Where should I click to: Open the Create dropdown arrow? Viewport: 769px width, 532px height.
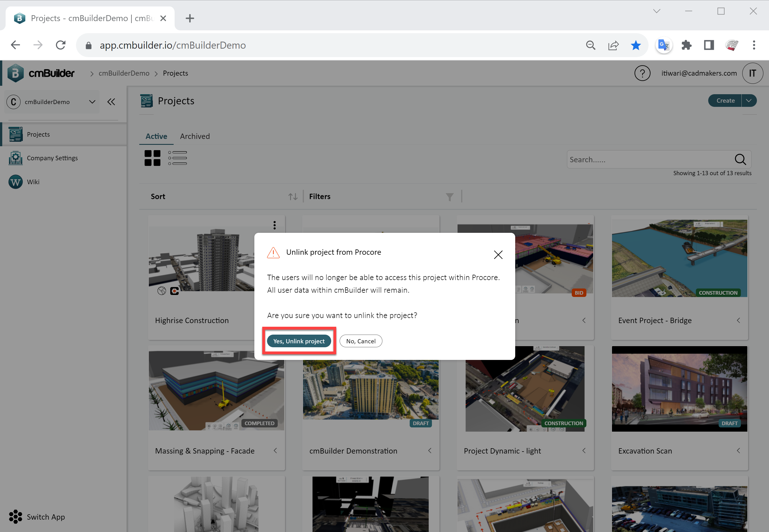pyautogui.click(x=749, y=100)
